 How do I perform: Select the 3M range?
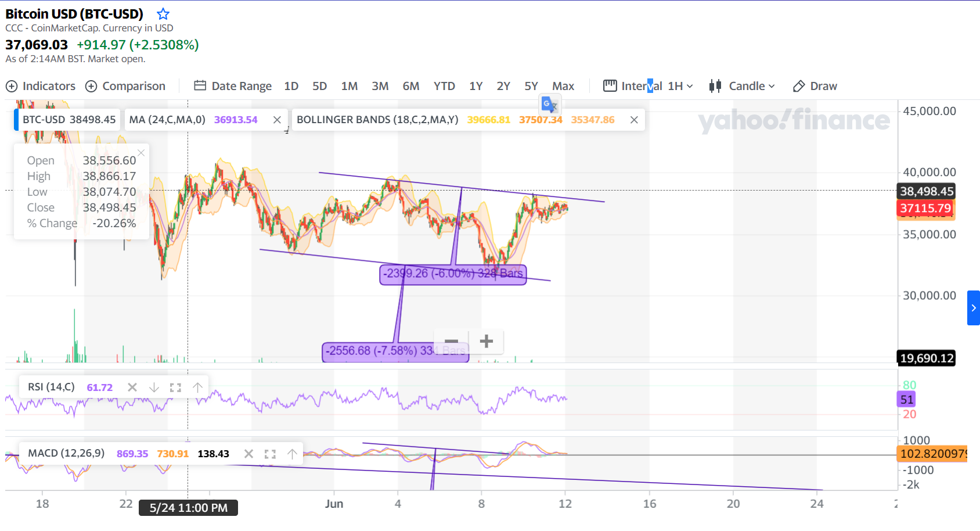click(380, 86)
